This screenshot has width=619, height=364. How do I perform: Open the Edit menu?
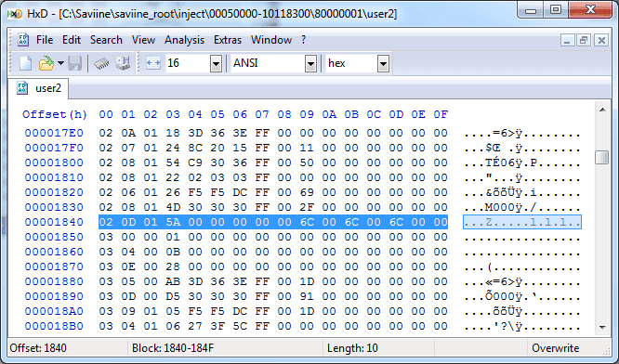[x=72, y=40]
